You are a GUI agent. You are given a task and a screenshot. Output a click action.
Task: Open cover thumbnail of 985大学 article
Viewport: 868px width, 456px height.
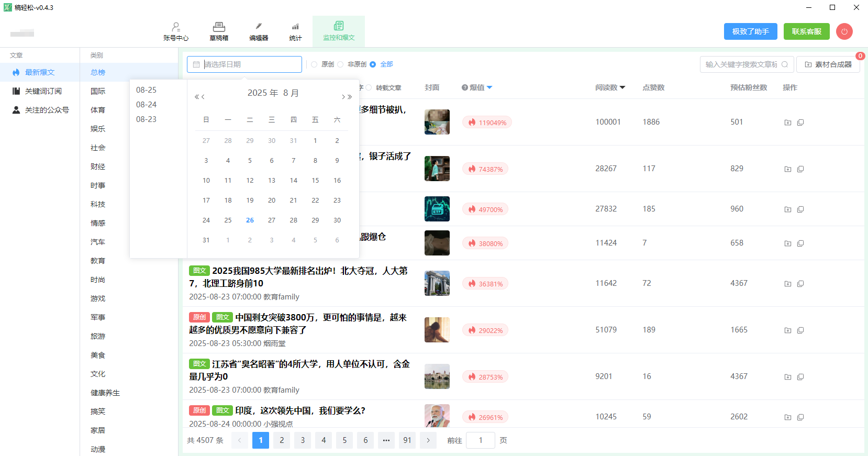click(x=437, y=283)
